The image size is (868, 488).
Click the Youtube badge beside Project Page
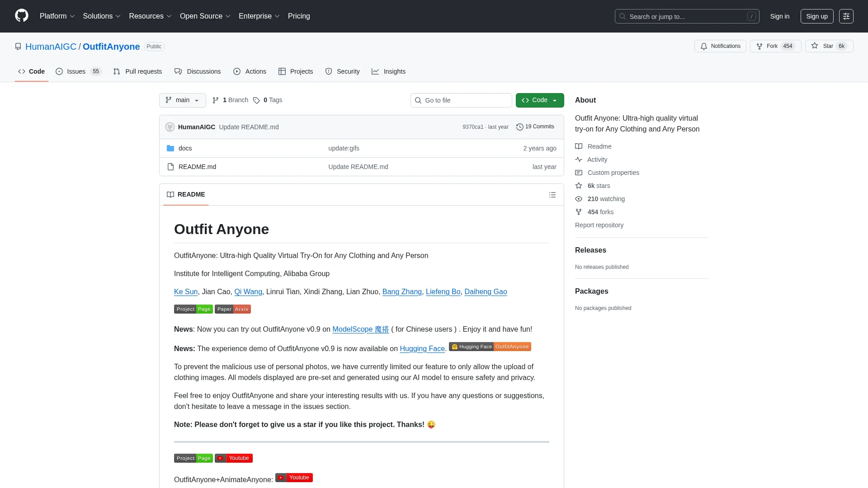click(234, 458)
